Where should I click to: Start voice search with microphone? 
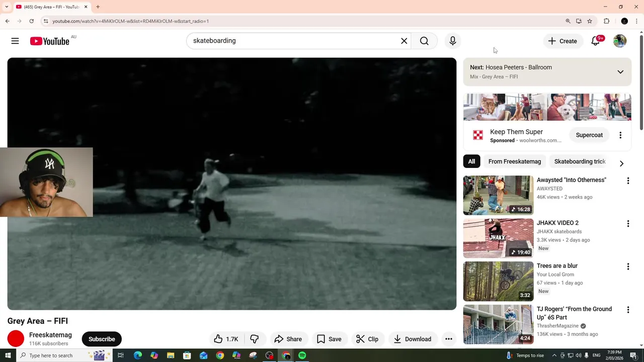coord(453,41)
